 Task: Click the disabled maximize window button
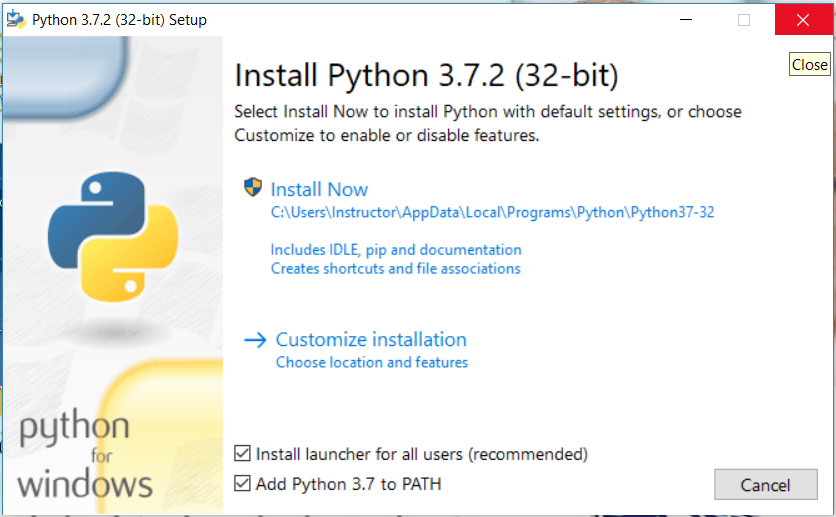pyautogui.click(x=744, y=20)
